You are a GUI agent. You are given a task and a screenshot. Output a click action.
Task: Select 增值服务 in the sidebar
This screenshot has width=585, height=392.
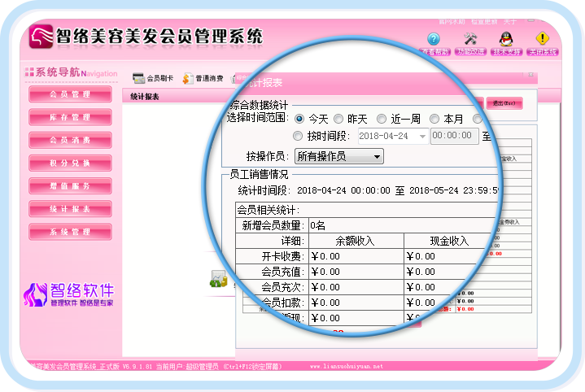(x=70, y=185)
